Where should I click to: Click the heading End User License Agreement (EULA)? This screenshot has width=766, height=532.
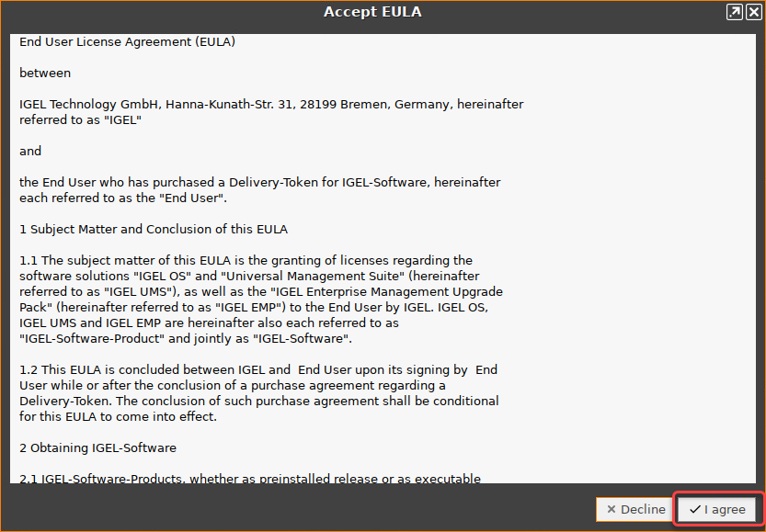127,41
